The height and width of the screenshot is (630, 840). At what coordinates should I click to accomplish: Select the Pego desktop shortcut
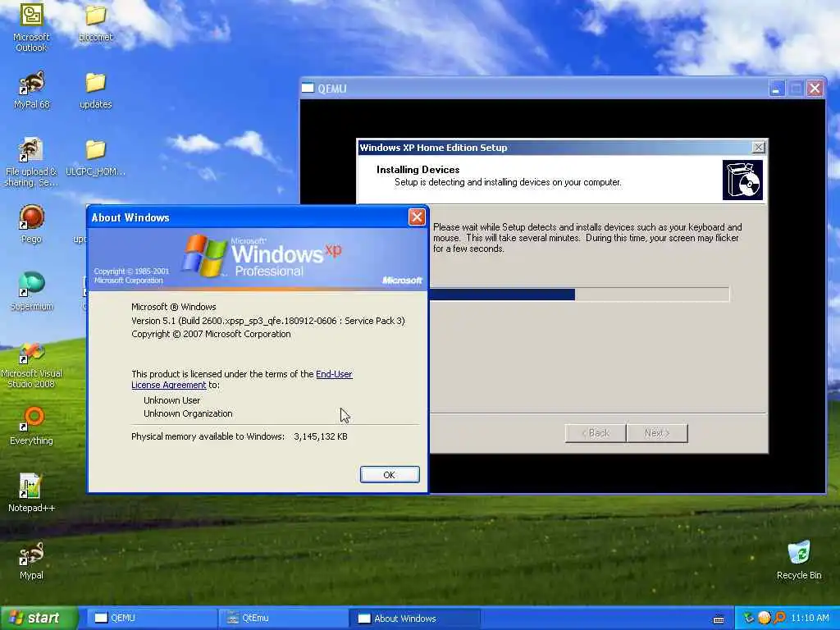[31, 224]
